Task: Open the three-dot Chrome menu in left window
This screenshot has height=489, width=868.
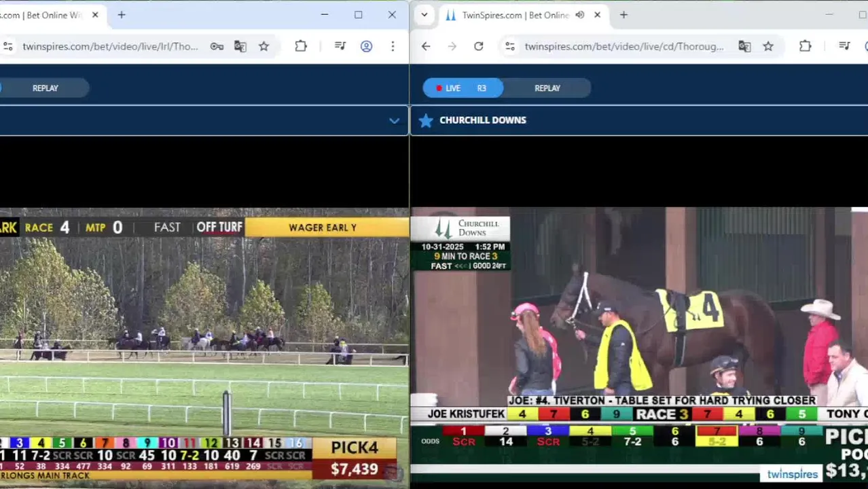Action: coord(393,46)
